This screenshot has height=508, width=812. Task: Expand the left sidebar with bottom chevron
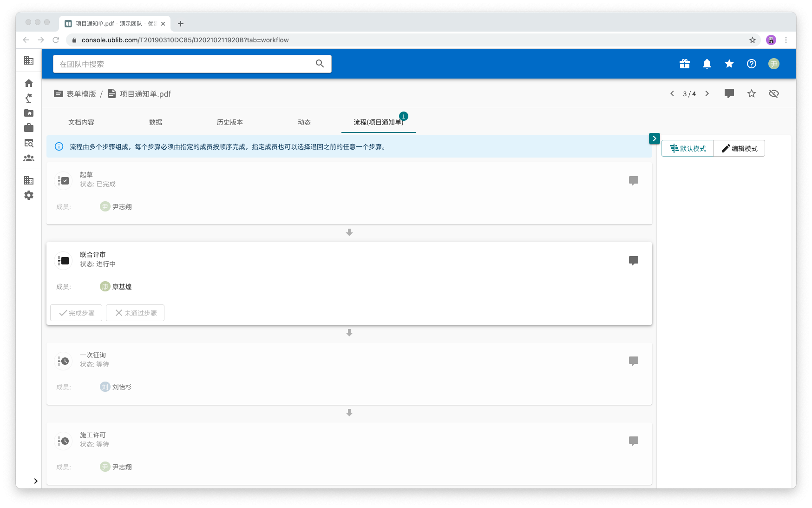click(35, 481)
